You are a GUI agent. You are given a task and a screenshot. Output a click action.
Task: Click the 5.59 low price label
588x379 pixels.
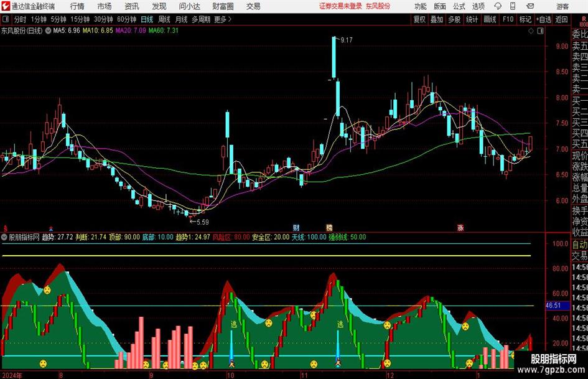202,222
